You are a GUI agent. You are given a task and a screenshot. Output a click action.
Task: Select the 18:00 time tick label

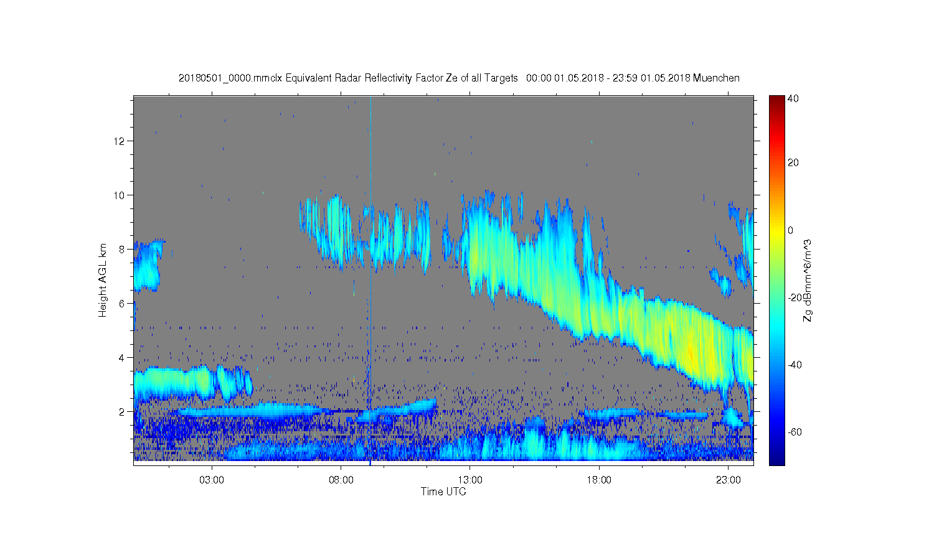[x=599, y=480]
